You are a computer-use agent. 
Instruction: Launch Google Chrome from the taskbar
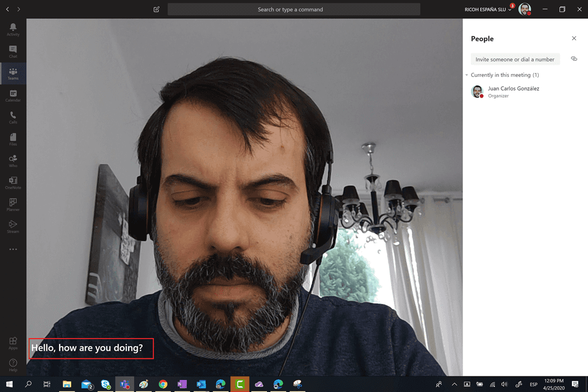tap(163, 384)
